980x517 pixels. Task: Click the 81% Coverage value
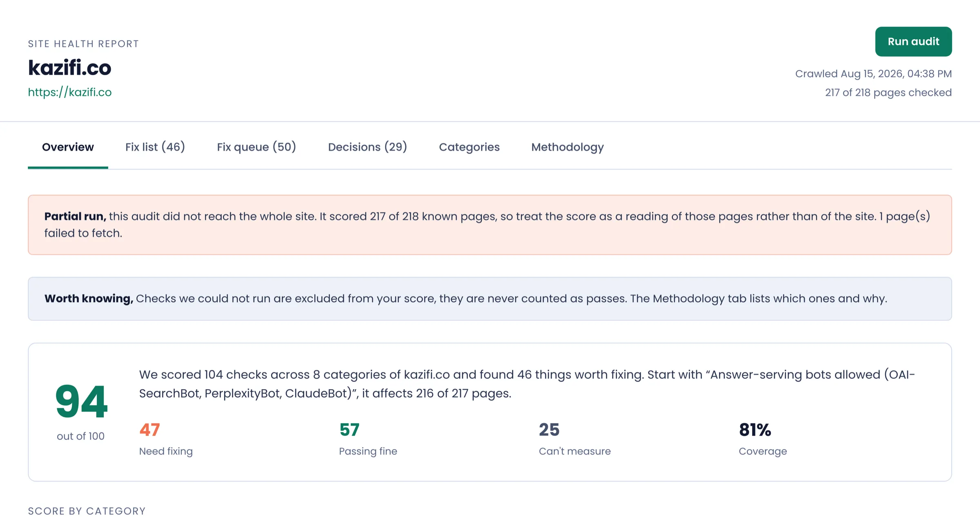(755, 430)
